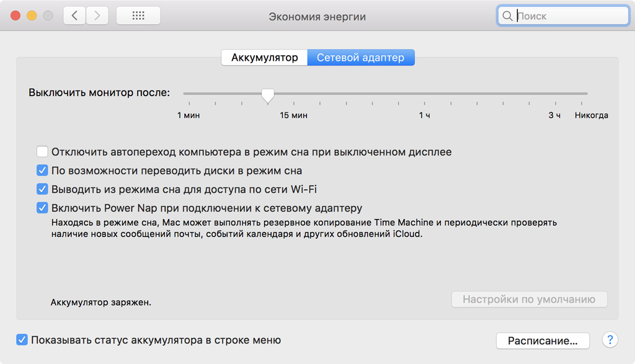The width and height of the screenshot is (635, 364).
Task: Set display sleep slider to 1 мин
Action: click(185, 94)
